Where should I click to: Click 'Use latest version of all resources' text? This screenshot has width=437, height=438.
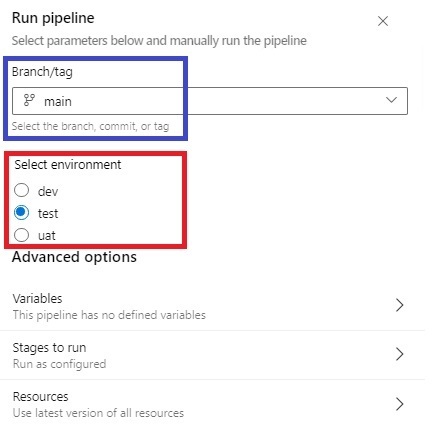[98, 413]
